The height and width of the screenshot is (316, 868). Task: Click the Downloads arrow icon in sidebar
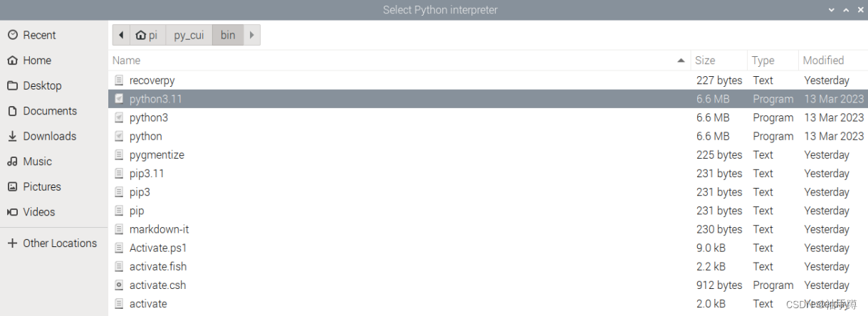[x=12, y=136]
